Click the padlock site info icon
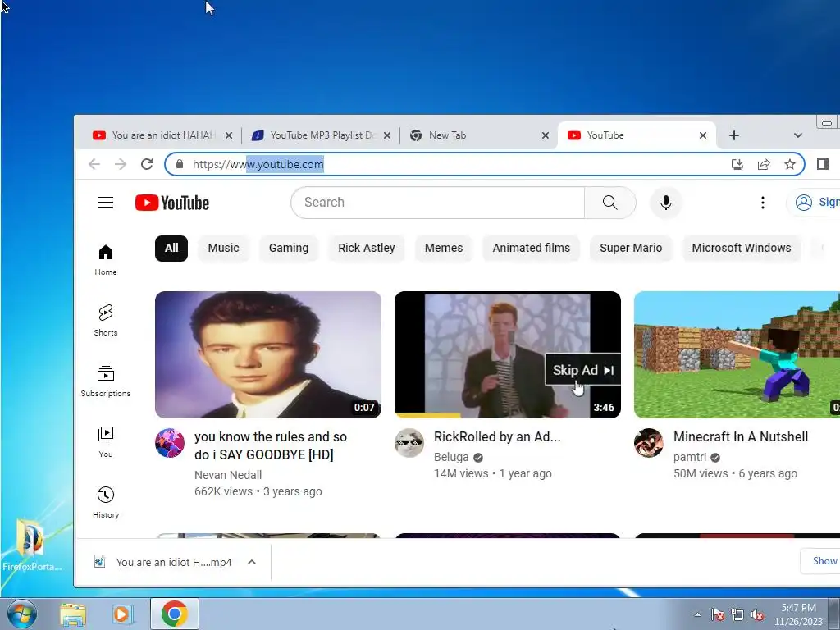Viewport: 840px width, 630px height. tap(180, 164)
